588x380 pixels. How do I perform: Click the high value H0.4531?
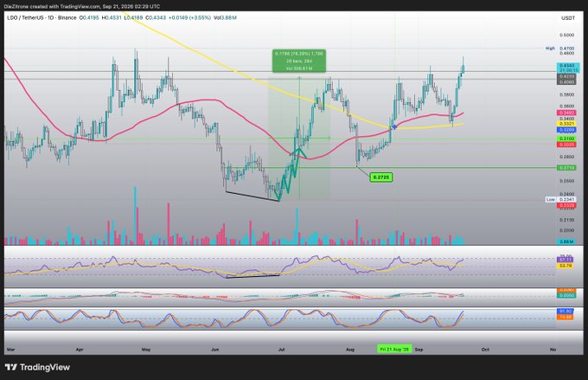[x=112, y=17]
